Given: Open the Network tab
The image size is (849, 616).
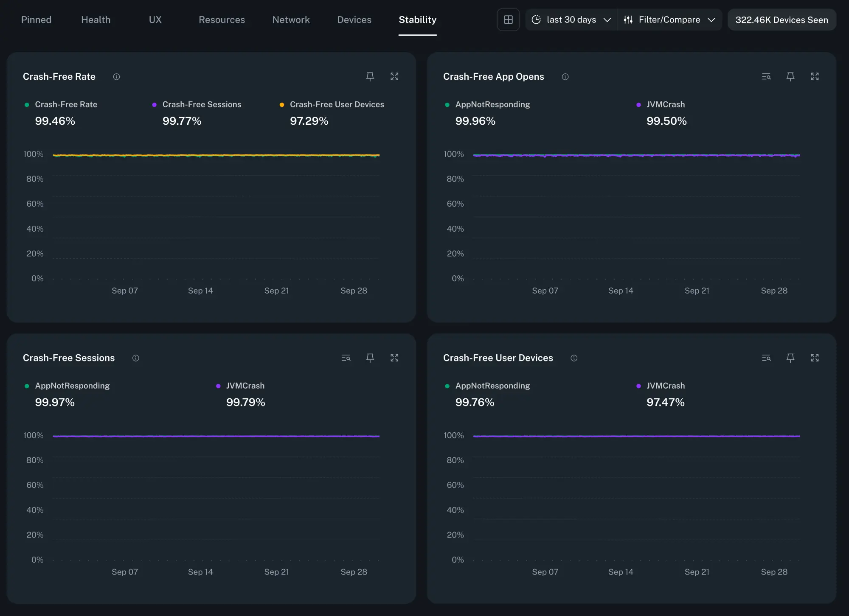Looking at the screenshot, I should (x=291, y=20).
